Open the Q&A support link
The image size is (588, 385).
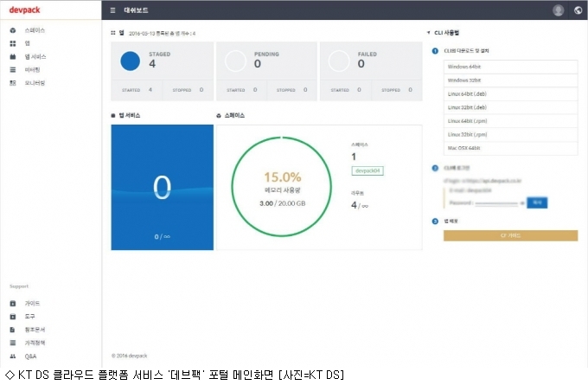(x=31, y=356)
